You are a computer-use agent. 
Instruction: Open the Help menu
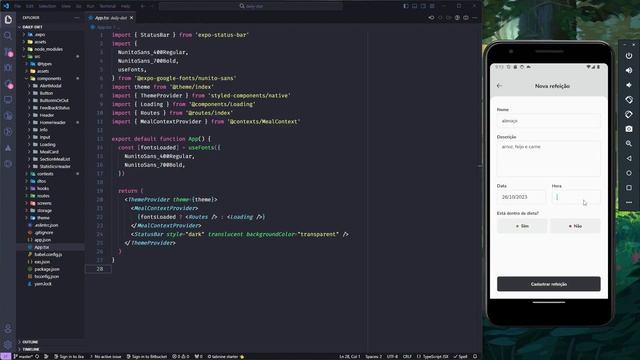pos(126,6)
